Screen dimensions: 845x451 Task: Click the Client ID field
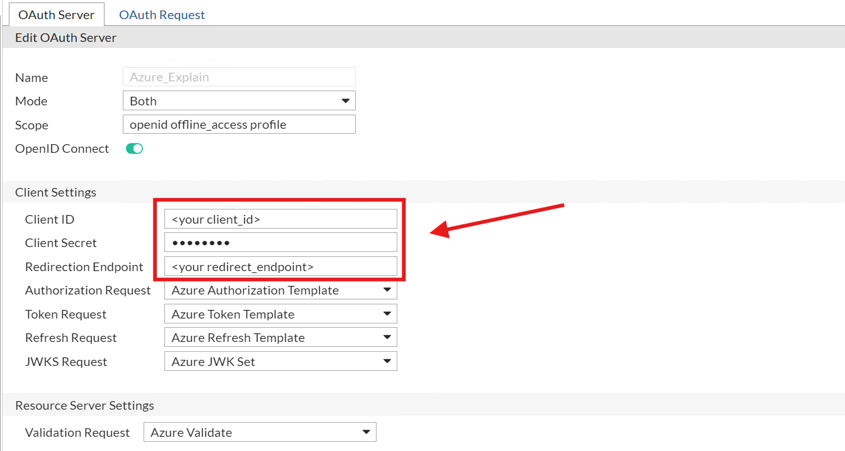coord(280,219)
